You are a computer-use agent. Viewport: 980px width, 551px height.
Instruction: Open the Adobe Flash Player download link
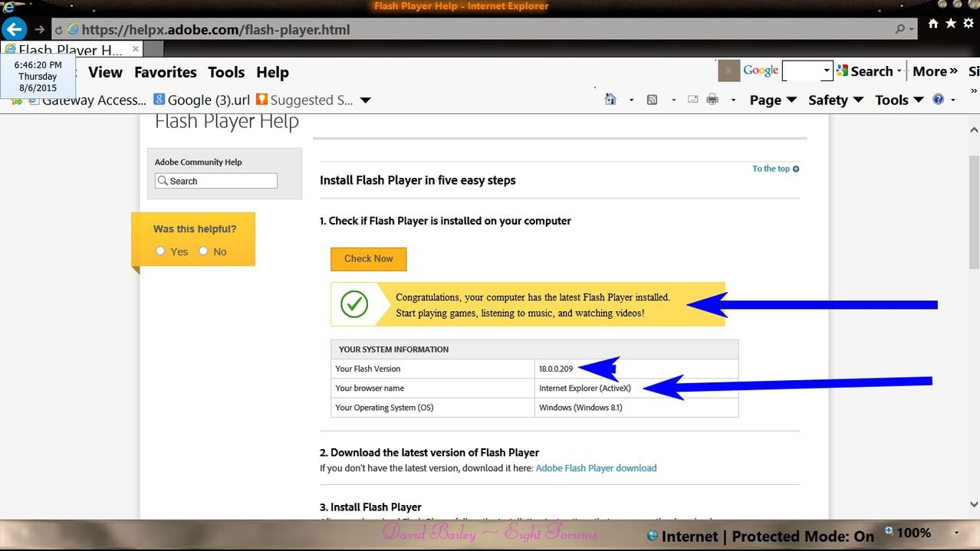tap(596, 468)
